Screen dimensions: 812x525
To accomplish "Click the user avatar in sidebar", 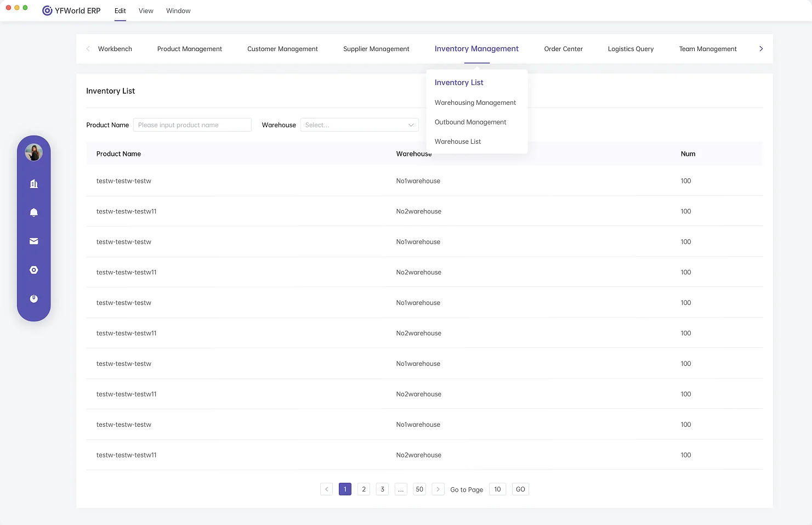I will tap(34, 153).
